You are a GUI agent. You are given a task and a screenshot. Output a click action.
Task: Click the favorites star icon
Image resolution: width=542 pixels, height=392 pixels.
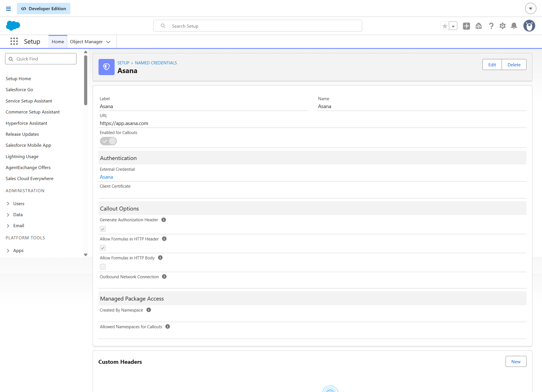pyautogui.click(x=445, y=26)
